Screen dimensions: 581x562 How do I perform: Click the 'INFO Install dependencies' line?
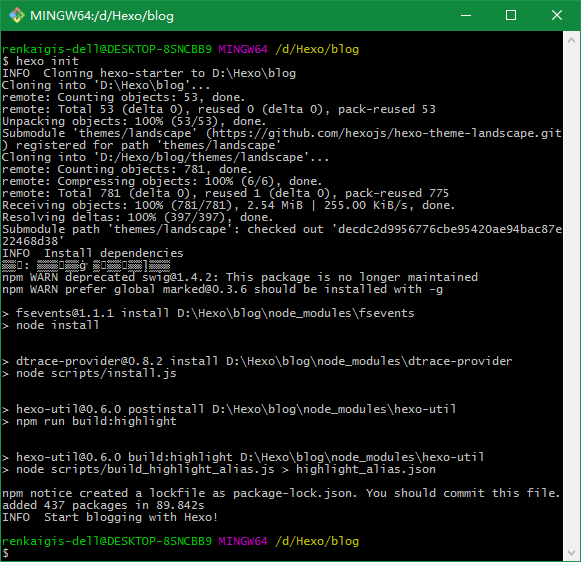(x=93, y=253)
